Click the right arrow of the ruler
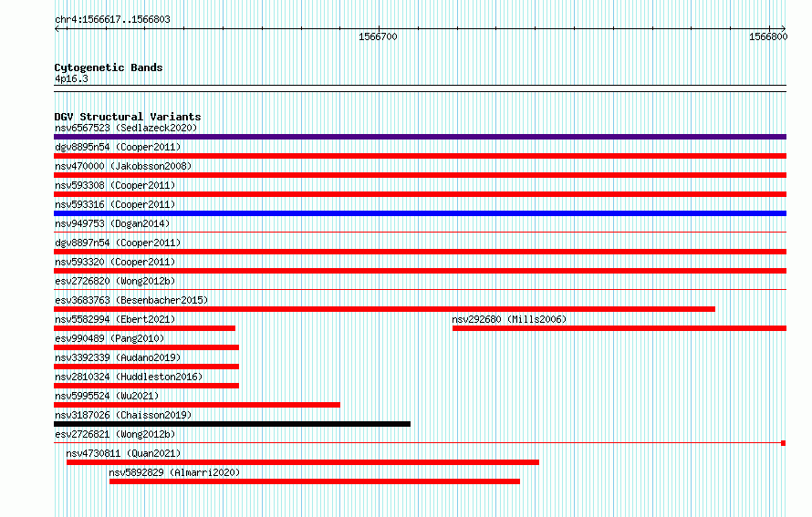The width and height of the screenshot is (812, 517). click(783, 28)
